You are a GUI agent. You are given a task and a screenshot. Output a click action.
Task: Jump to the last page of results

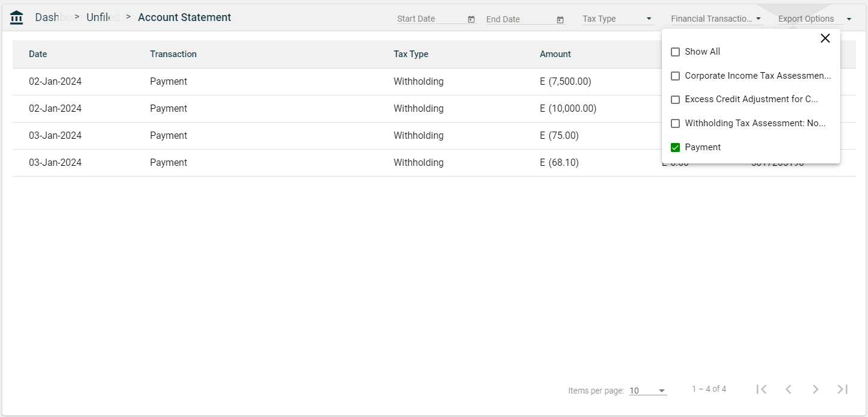pos(843,389)
